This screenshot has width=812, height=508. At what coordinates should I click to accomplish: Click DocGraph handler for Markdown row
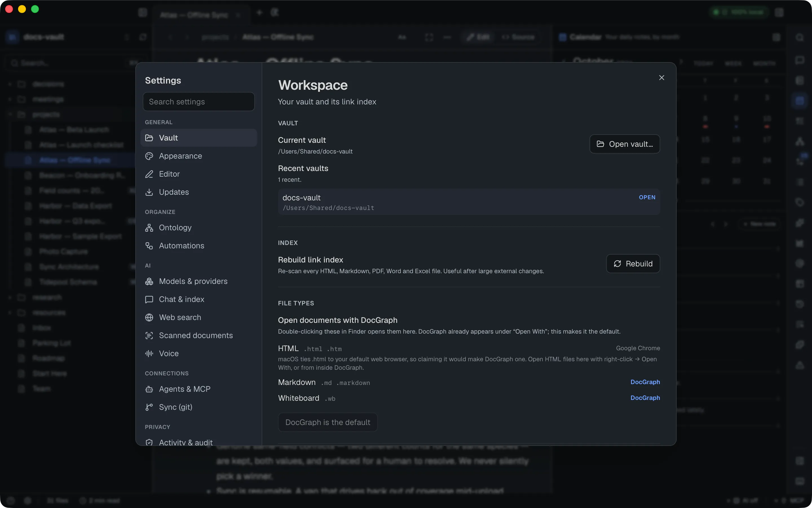coord(645,382)
